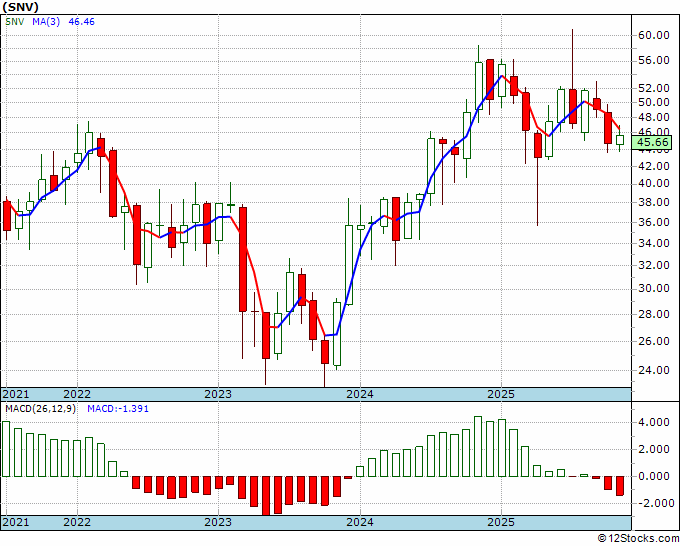
Task: Click 2024 on the price chart timeline
Action: tap(360, 394)
